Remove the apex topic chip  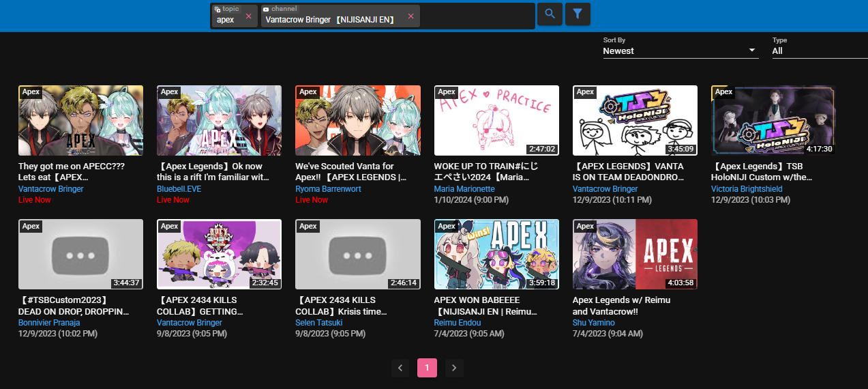(x=248, y=16)
